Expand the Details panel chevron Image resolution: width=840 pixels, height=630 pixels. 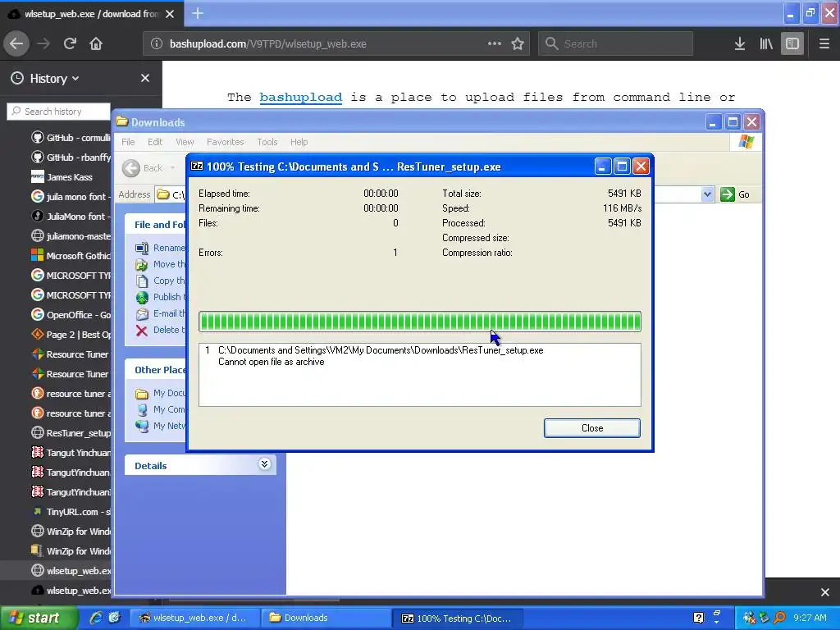264,464
